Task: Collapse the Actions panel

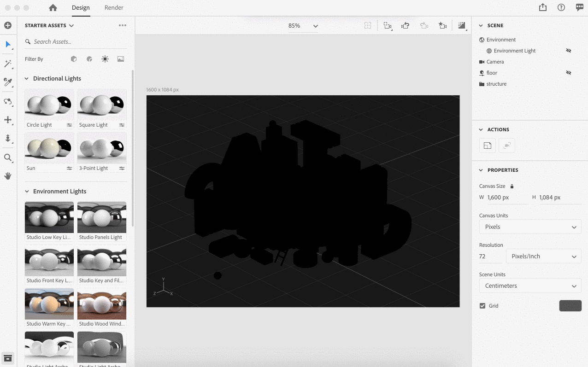Action: [x=481, y=130]
